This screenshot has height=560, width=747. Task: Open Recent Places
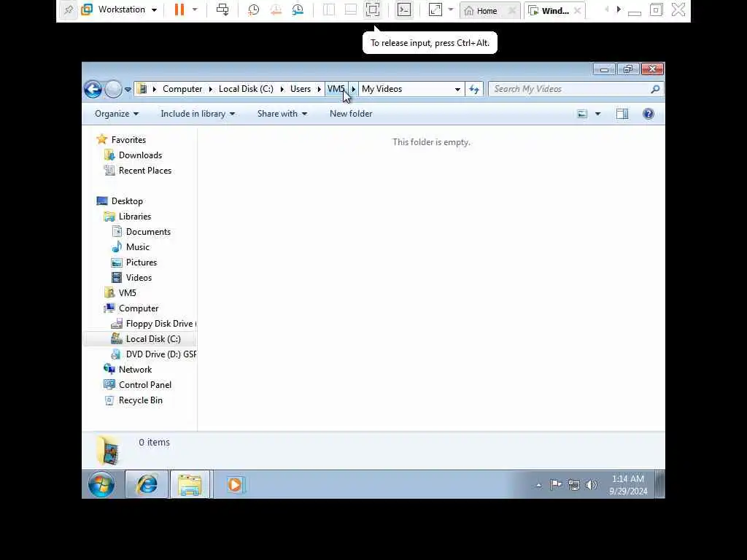point(145,171)
